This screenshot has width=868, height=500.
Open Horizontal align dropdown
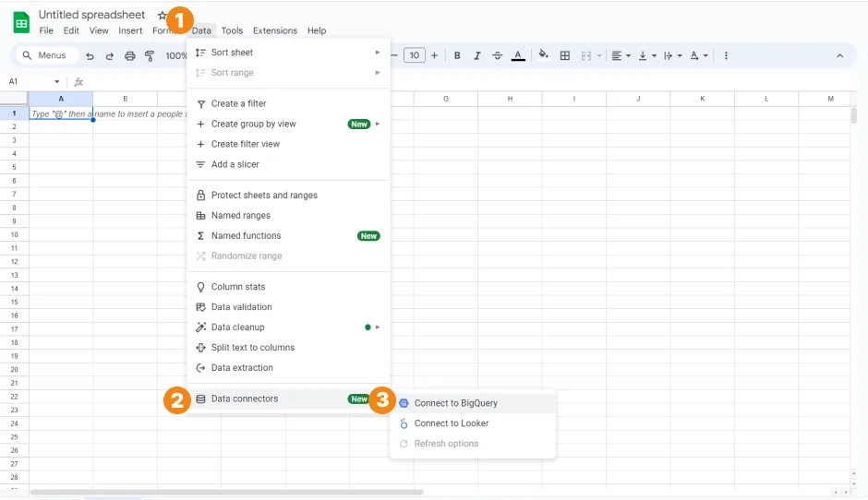(621, 56)
